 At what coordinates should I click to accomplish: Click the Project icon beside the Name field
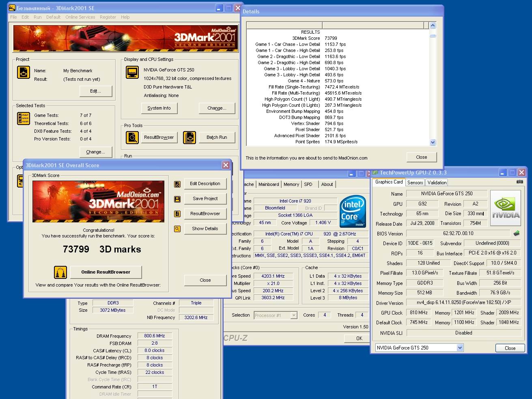(x=24, y=72)
